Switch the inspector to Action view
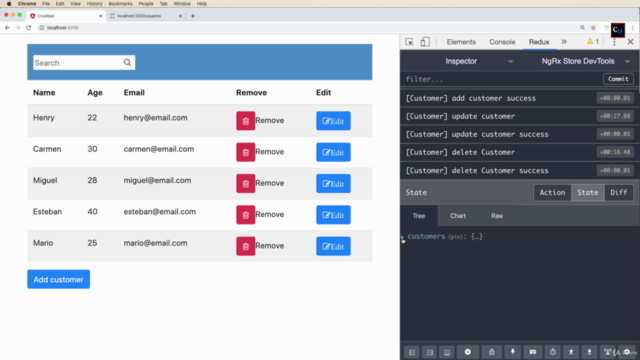640x360 pixels. 552,193
